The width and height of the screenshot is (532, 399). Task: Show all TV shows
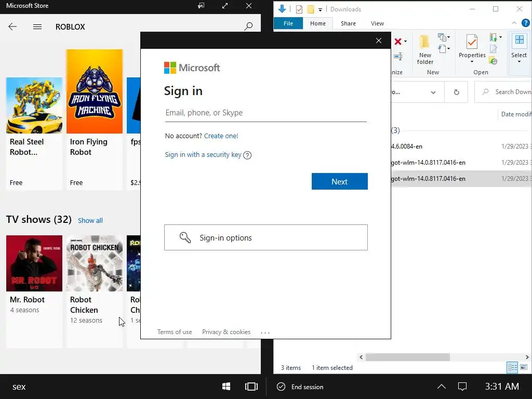[90, 220]
